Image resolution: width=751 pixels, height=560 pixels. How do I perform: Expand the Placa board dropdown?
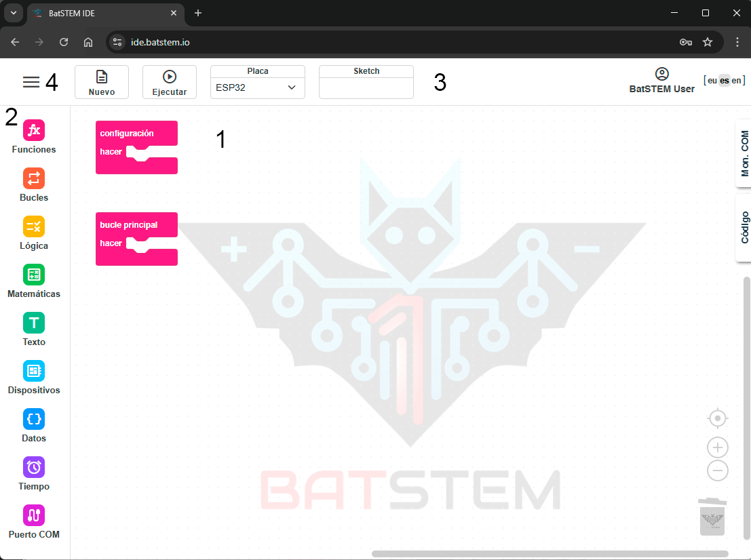point(258,87)
